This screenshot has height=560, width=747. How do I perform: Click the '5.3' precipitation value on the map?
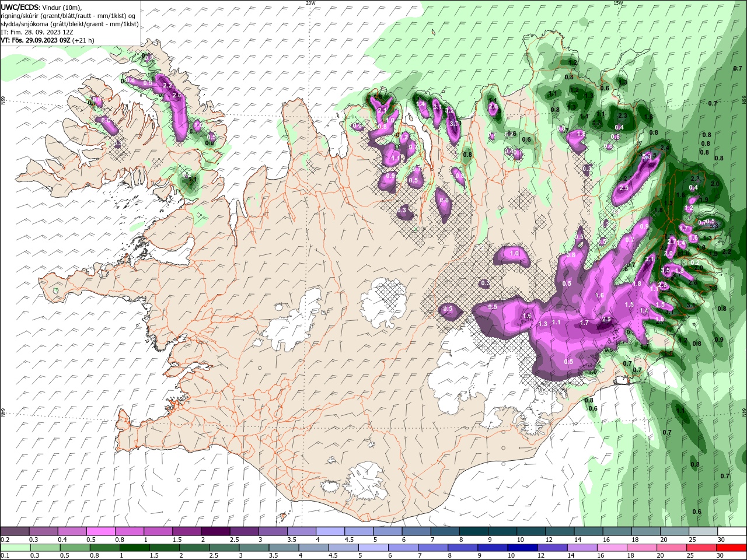(646, 156)
